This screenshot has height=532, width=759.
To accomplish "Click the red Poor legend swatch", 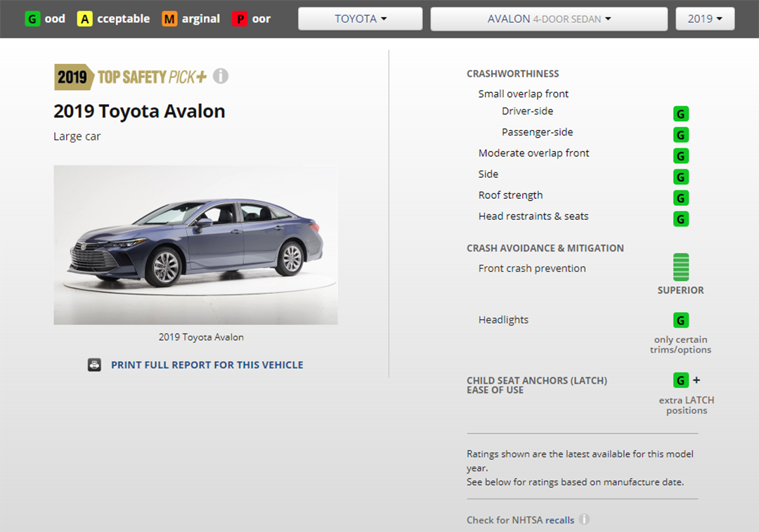I will (240, 19).
